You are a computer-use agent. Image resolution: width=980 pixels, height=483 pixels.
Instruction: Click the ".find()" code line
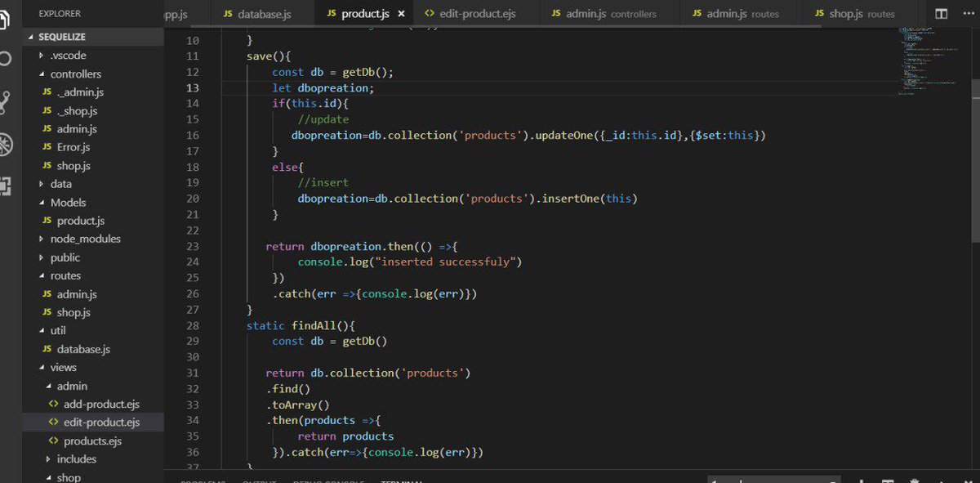[x=287, y=389]
